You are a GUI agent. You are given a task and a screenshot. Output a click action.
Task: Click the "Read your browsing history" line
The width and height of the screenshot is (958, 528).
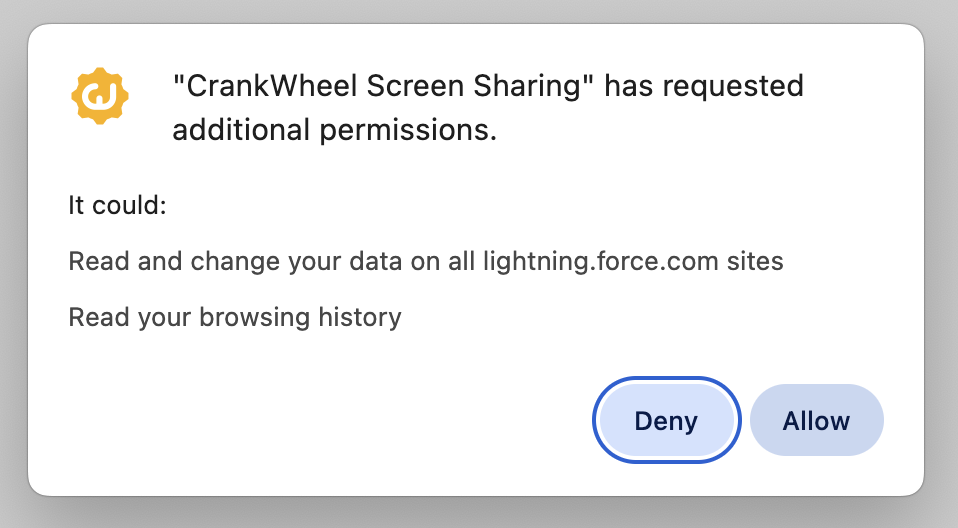coord(235,318)
